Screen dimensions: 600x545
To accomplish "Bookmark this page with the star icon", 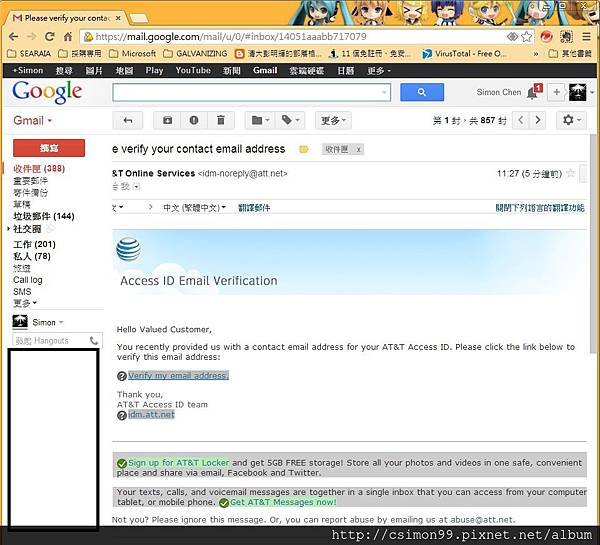I will click(527, 37).
